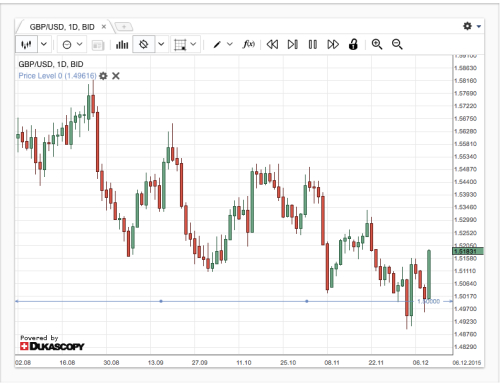Select the grid settings icon
The width and height of the screenshot is (500, 385).
click(x=180, y=44)
